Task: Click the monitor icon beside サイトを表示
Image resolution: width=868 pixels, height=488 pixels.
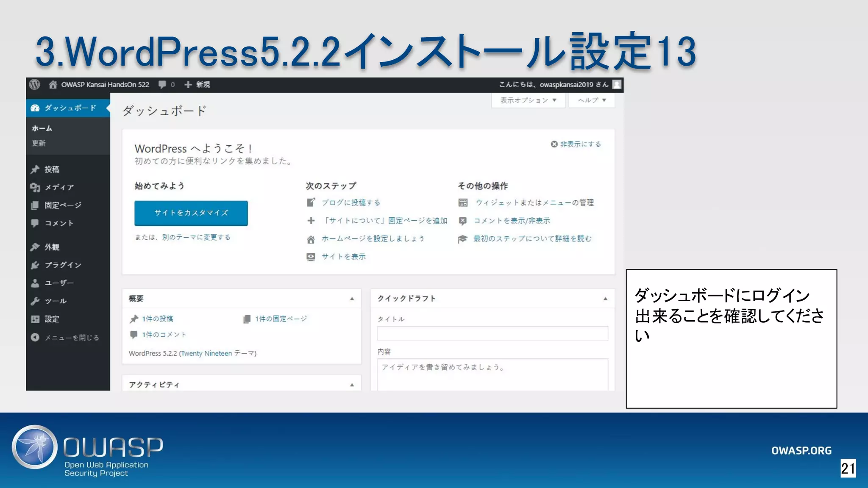Action: pyautogui.click(x=311, y=257)
